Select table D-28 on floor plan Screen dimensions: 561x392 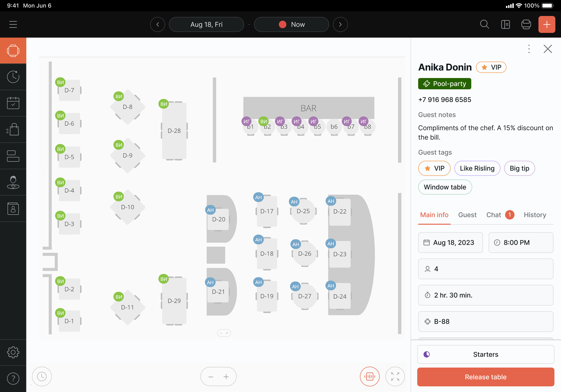point(174,131)
